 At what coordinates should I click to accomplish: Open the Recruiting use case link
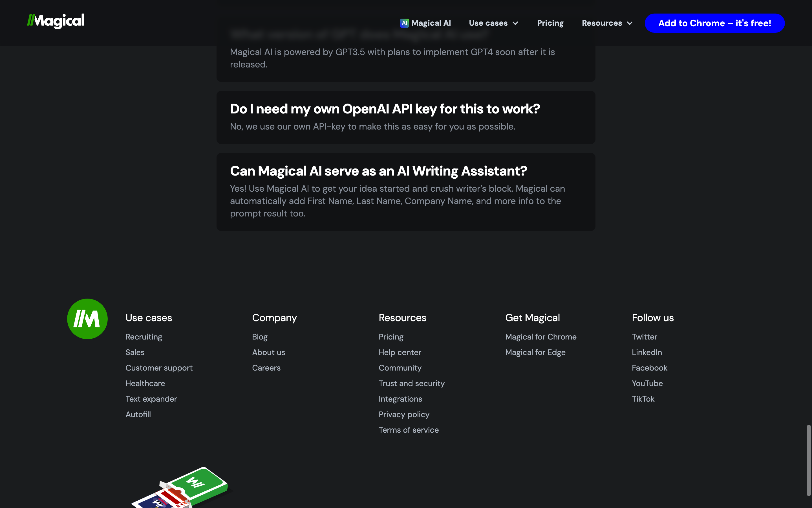point(144,337)
